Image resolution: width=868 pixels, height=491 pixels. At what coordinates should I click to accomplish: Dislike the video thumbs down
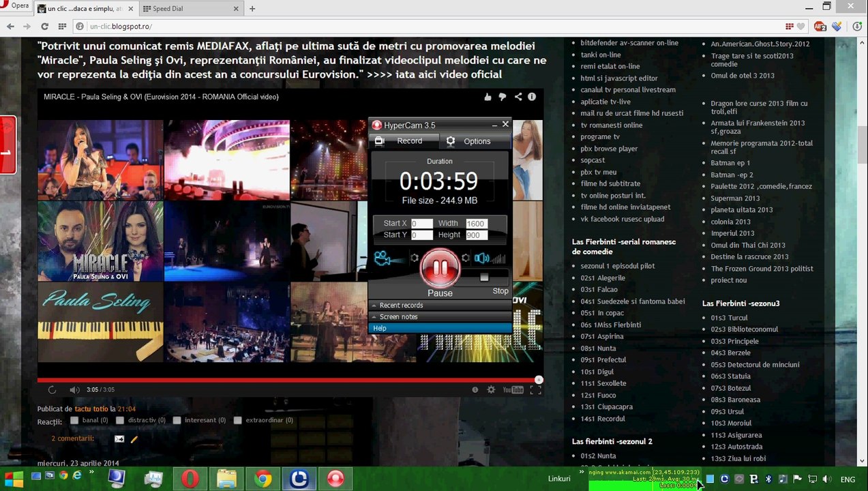click(x=503, y=97)
